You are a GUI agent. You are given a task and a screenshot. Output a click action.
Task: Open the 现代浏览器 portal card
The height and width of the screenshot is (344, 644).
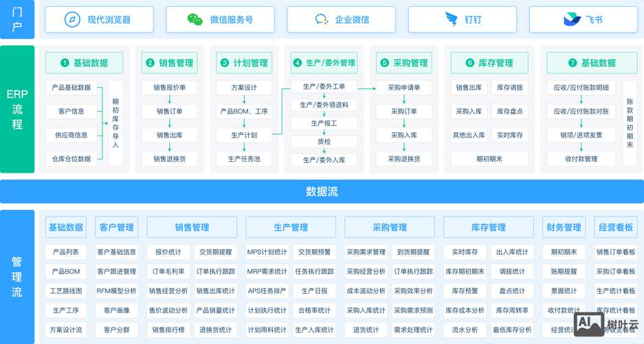coord(100,19)
